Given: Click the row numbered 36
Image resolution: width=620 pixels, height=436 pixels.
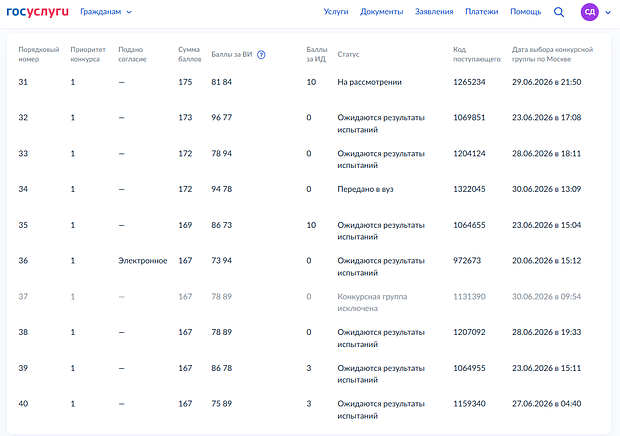Looking at the screenshot, I should coord(308,266).
